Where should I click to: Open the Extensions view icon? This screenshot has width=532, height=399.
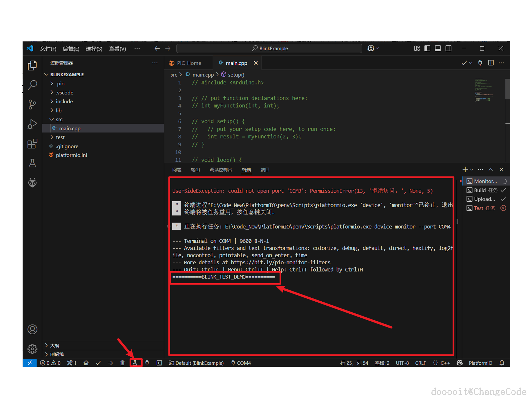[32, 144]
